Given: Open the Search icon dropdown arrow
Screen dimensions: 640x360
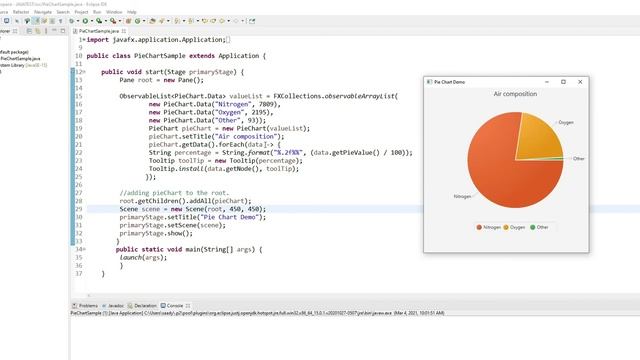Looking at the screenshot, I should click(x=168, y=21).
